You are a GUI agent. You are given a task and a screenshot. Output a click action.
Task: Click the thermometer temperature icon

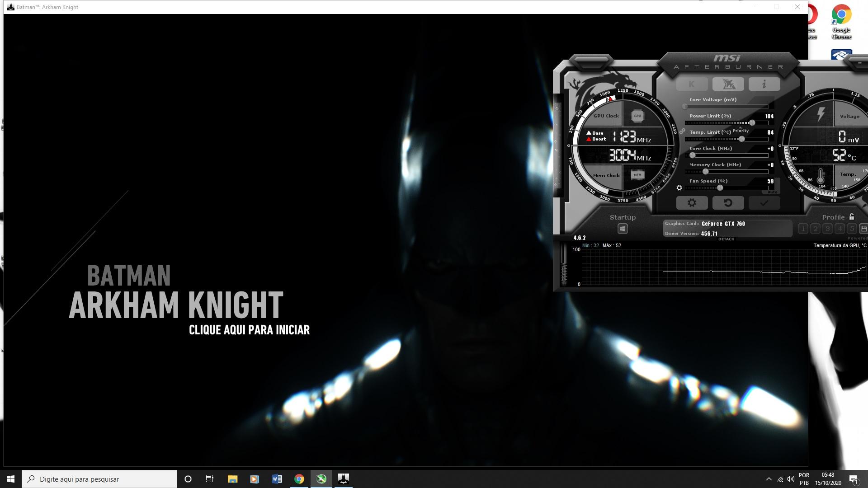point(821,176)
